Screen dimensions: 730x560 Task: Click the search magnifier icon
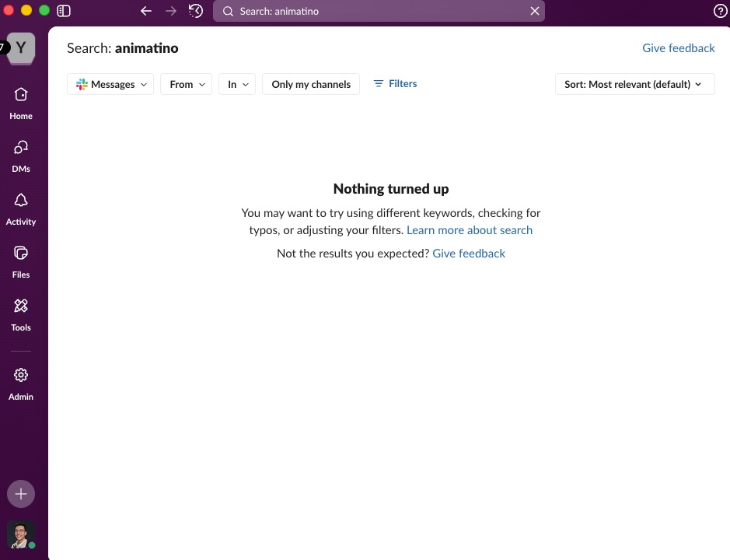[228, 11]
